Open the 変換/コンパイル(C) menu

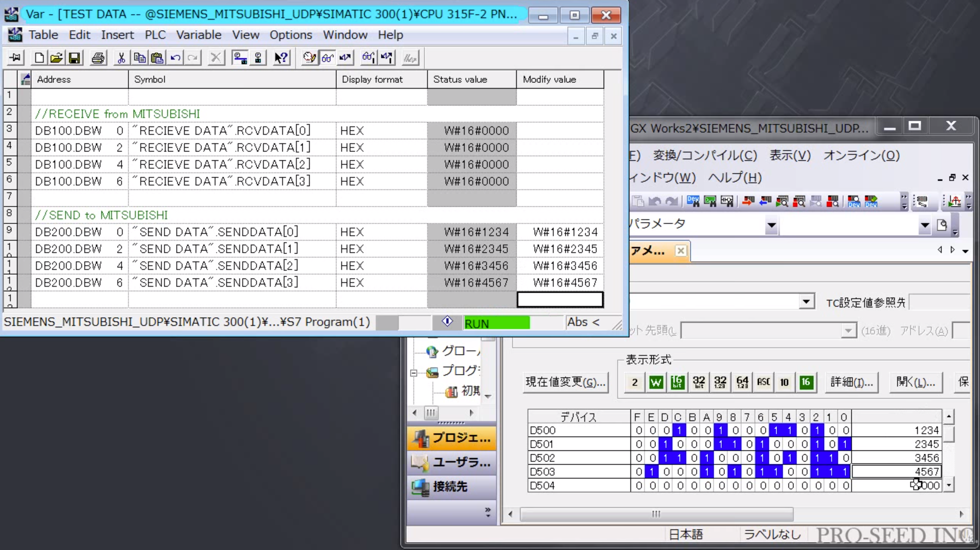(x=705, y=156)
